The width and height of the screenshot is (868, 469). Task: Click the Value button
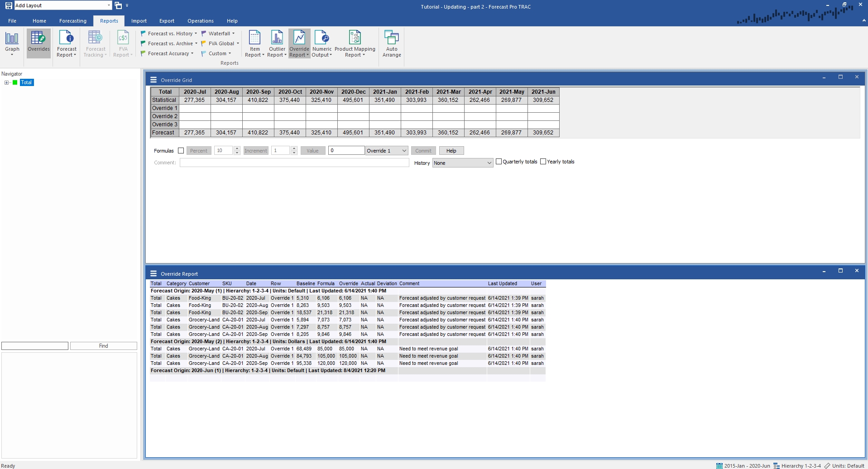point(313,151)
